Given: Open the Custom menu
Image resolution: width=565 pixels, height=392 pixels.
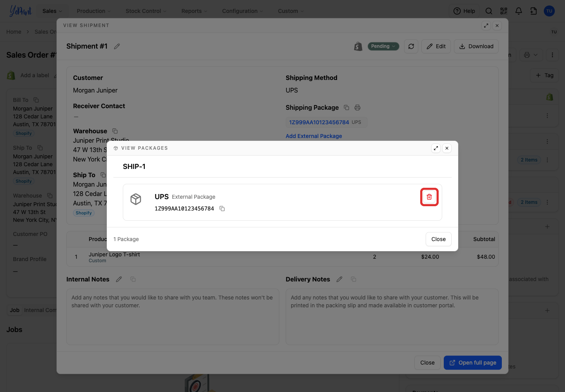Looking at the screenshot, I should pyautogui.click(x=291, y=11).
